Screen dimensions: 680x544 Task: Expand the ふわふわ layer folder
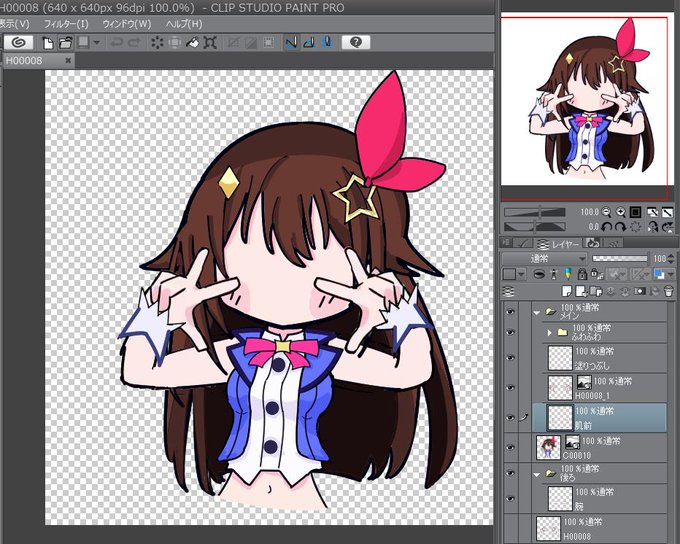point(549,333)
